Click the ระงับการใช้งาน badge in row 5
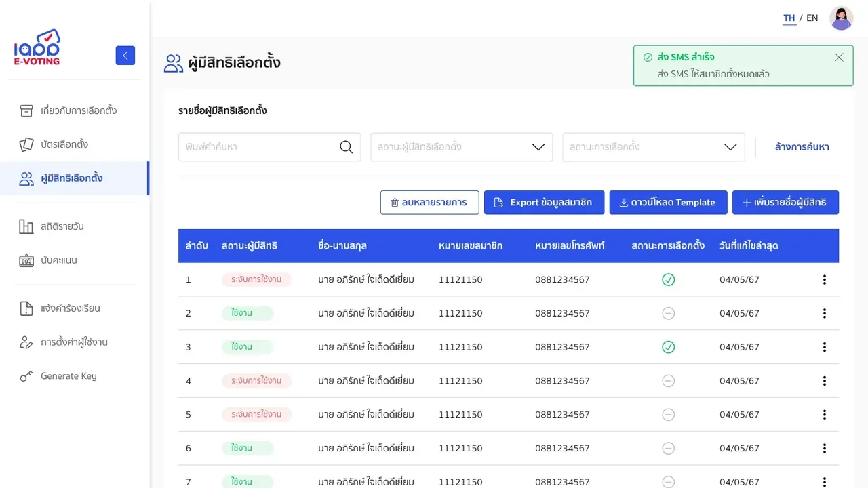This screenshot has width=868, height=488. [x=256, y=415]
